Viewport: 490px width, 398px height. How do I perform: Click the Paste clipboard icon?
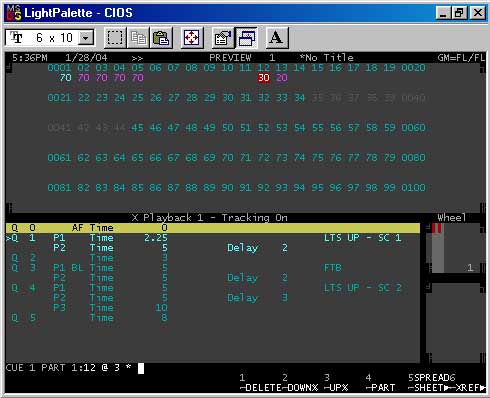coord(161,38)
